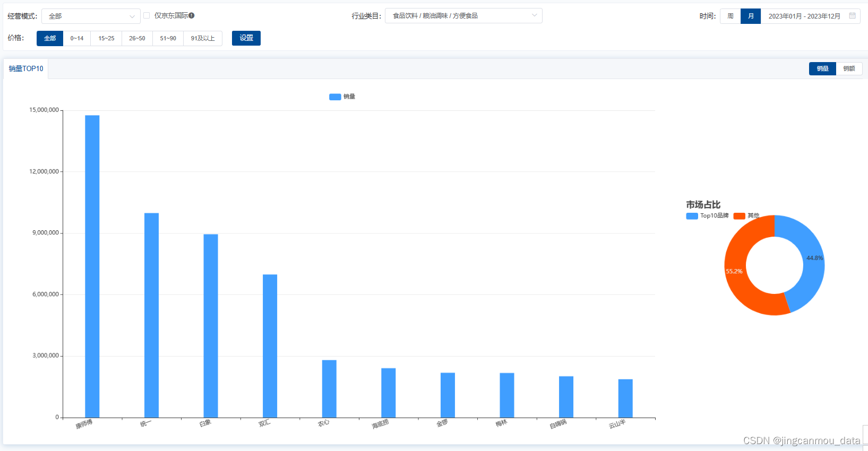
Task: Click the 3,000,000 axis label
Action: (x=46, y=355)
